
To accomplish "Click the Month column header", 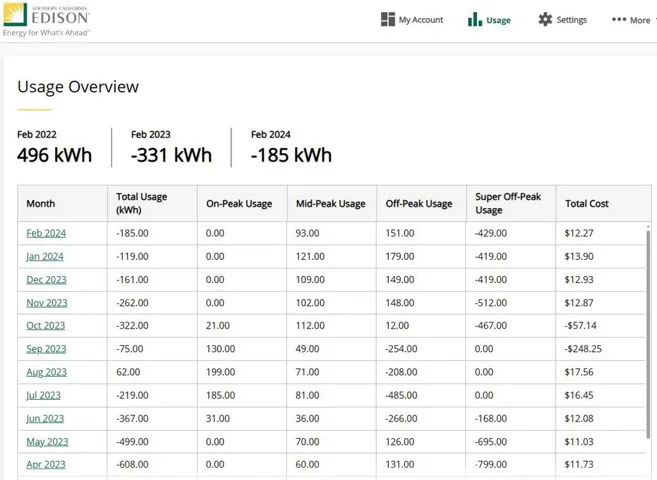I will (62, 204).
